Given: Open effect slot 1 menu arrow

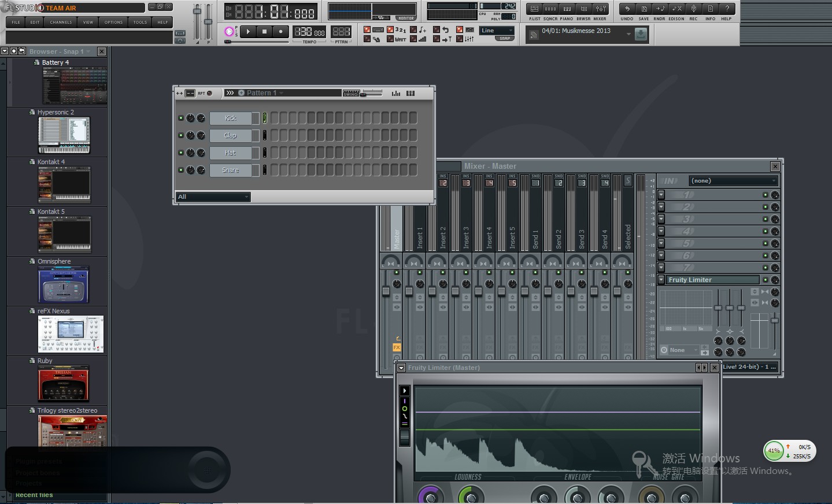Looking at the screenshot, I should pos(661,195).
